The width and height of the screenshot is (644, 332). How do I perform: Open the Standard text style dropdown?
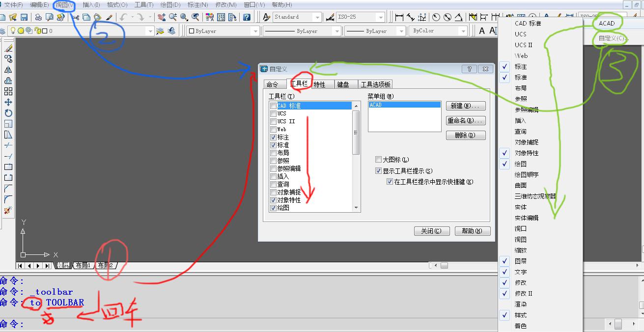[317, 17]
